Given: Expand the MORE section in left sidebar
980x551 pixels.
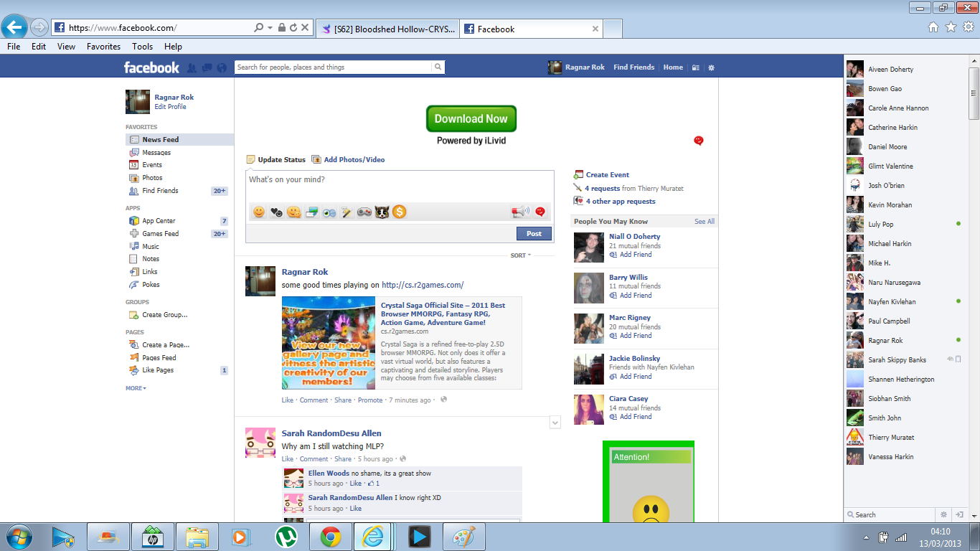Looking at the screenshot, I should (x=136, y=388).
